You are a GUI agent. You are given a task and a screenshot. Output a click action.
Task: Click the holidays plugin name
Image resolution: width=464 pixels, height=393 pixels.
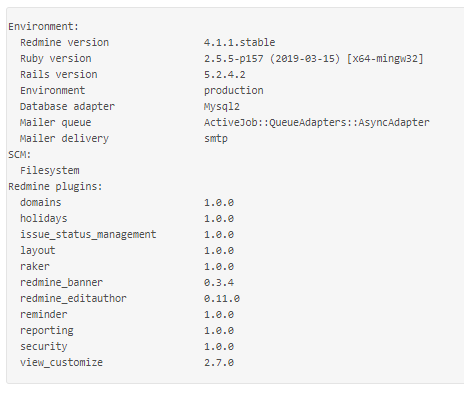pyautogui.click(x=44, y=218)
